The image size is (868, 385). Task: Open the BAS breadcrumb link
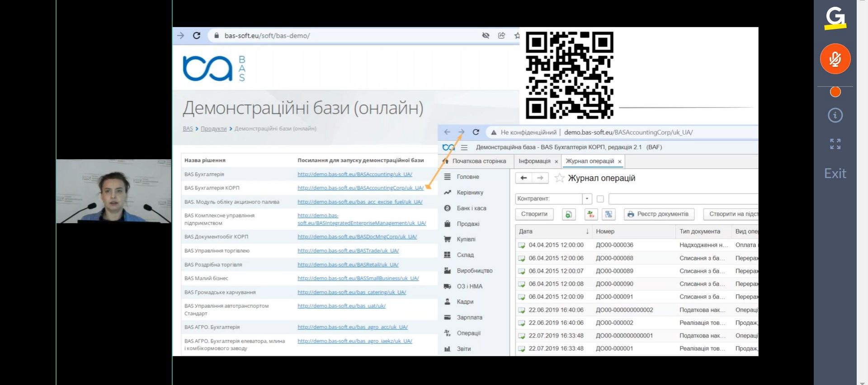pos(188,129)
